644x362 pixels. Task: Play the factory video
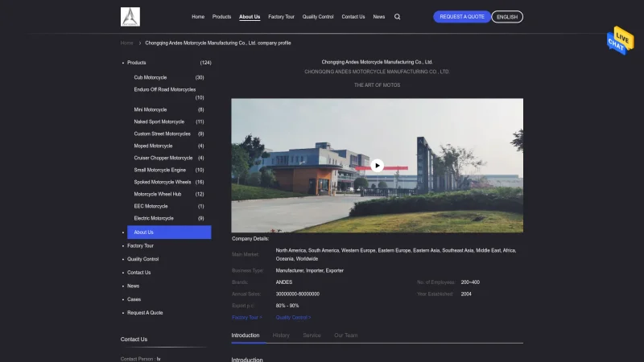click(x=377, y=166)
